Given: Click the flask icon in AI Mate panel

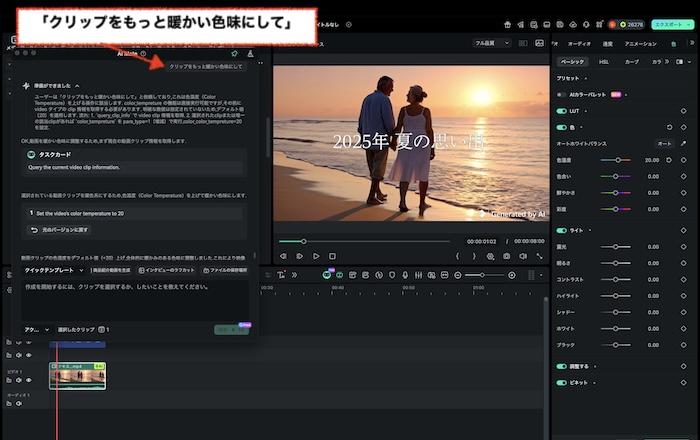Looking at the screenshot, I should pyautogui.click(x=250, y=54).
